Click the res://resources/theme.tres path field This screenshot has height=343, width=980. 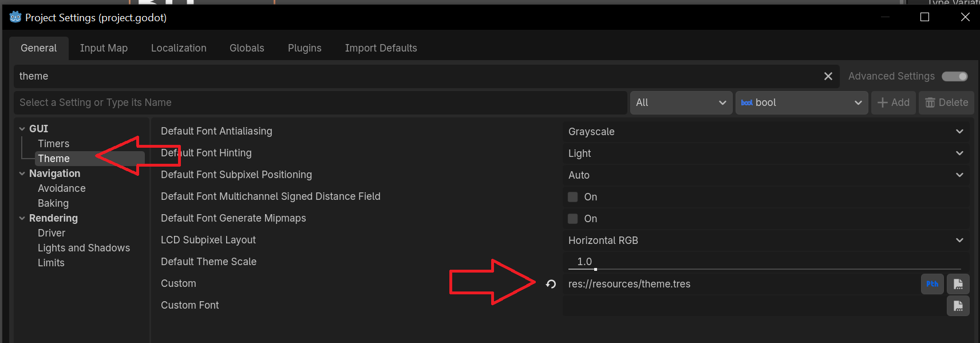[742, 284]
